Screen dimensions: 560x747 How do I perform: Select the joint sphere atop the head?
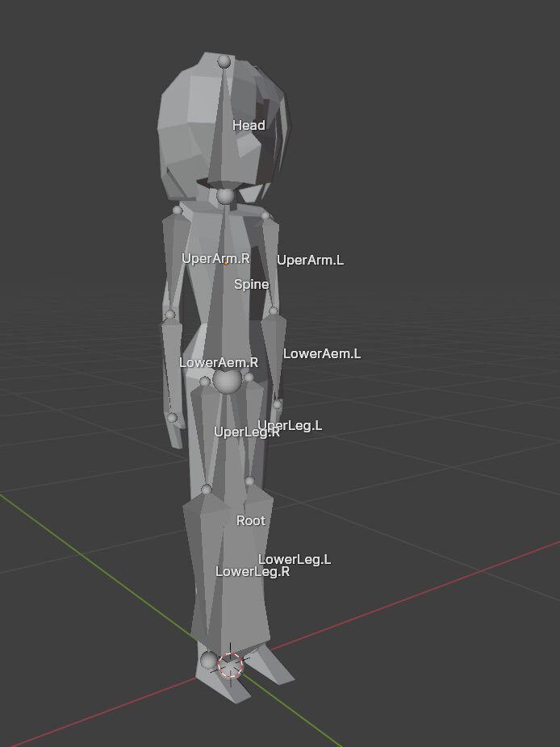point(224,61)
